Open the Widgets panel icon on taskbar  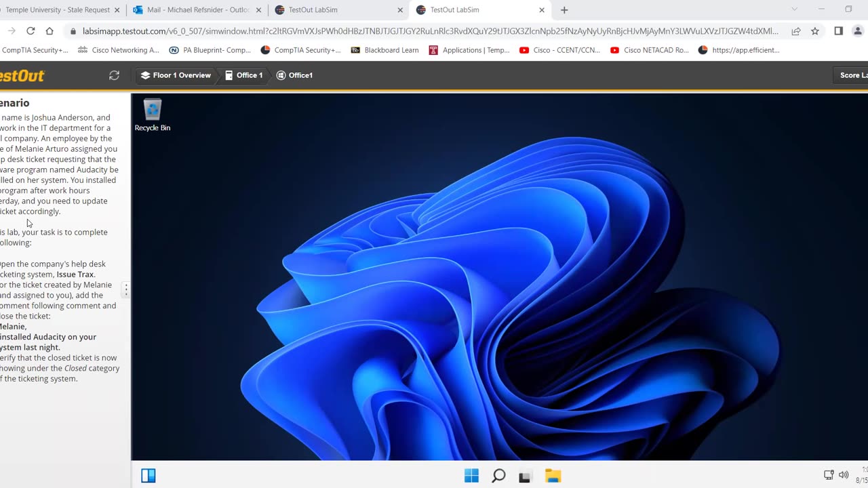pos(149,476)
